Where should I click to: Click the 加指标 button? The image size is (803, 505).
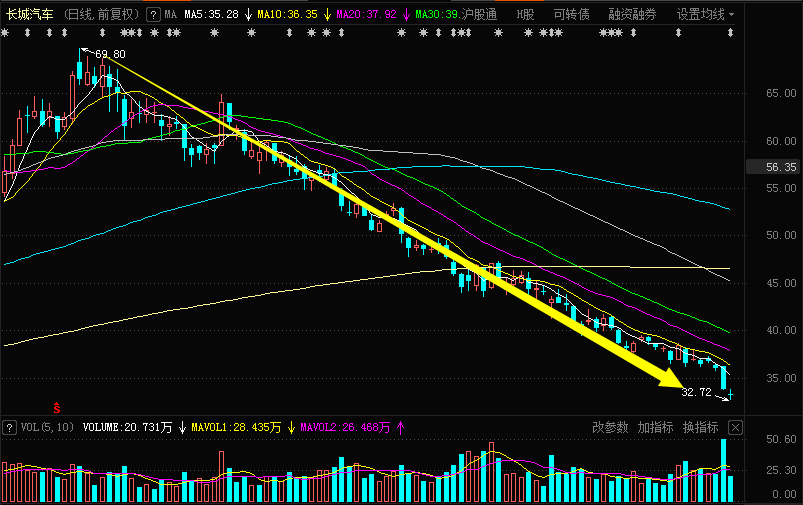pos(655,427)
